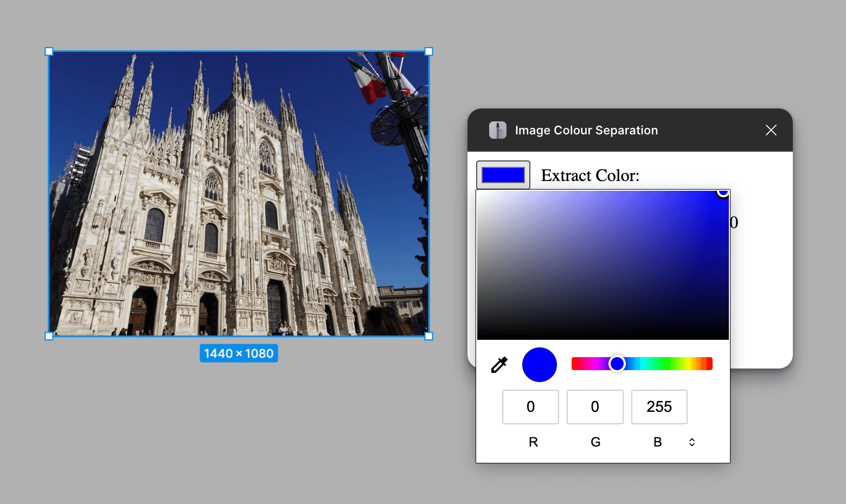Image resolution: width=846 pixels, height=504 pixels.
Task: Click the bottom-left selection handle of image
Action: (x=49, y=336)
